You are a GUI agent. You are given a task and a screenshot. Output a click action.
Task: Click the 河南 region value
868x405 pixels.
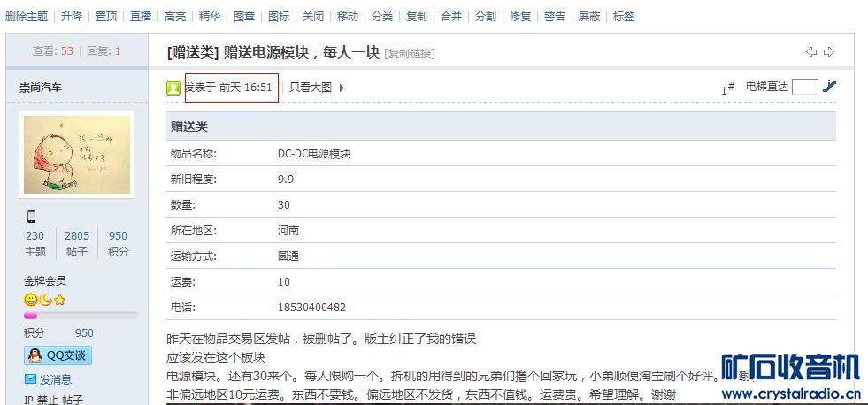click(288, 231)
